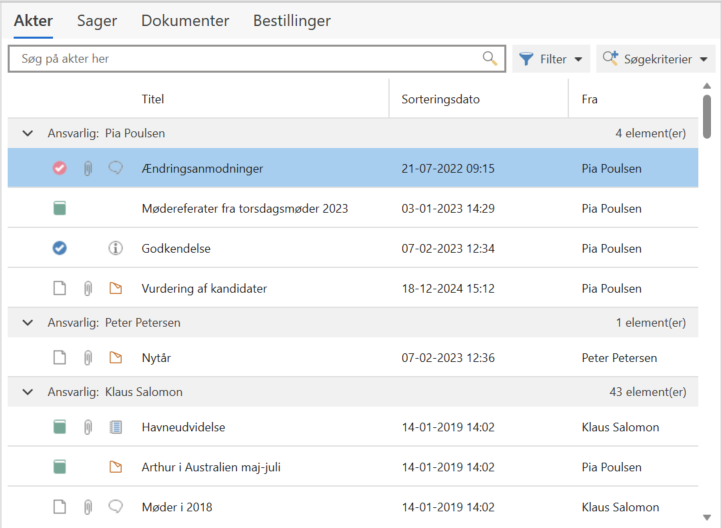Switch to the Sager tab
Viewport: 721px width, 528px height.
(x=97, y=21)
